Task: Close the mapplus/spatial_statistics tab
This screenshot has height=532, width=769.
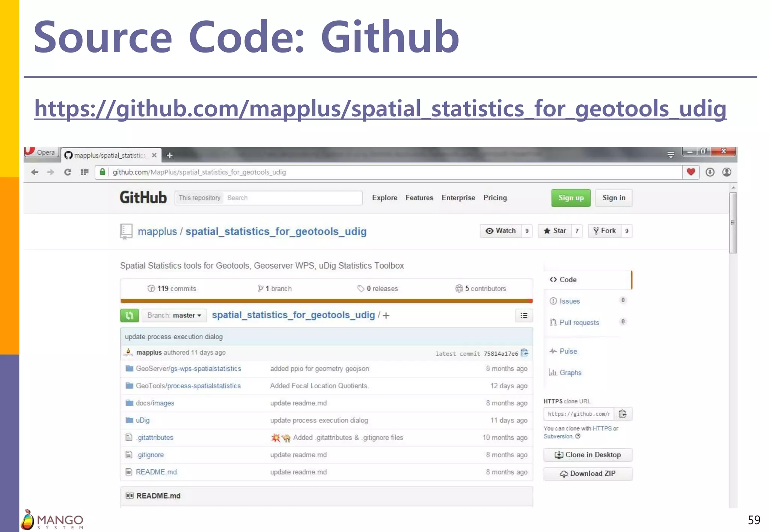Action: (154, 155)
